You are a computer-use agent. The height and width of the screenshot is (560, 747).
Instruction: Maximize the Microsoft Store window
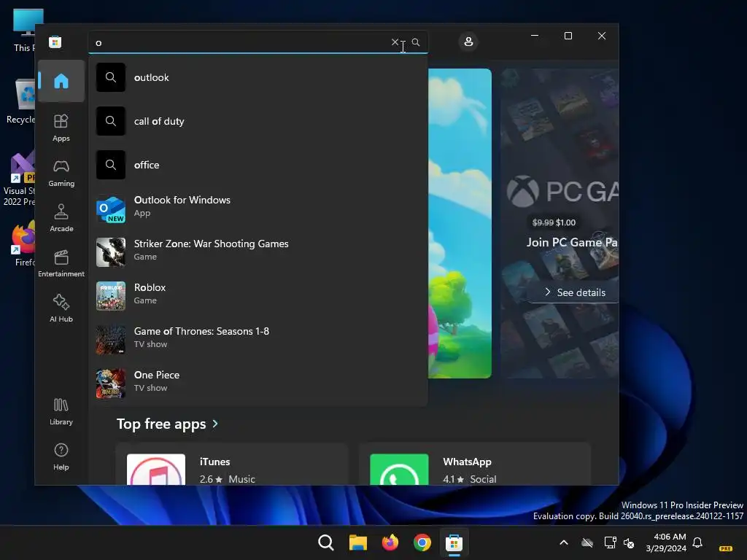pyautogui.click(x=568, y=36)
